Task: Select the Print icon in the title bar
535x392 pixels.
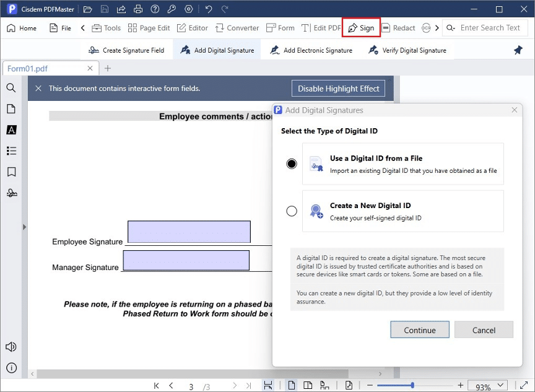Action: coord(137,9)
